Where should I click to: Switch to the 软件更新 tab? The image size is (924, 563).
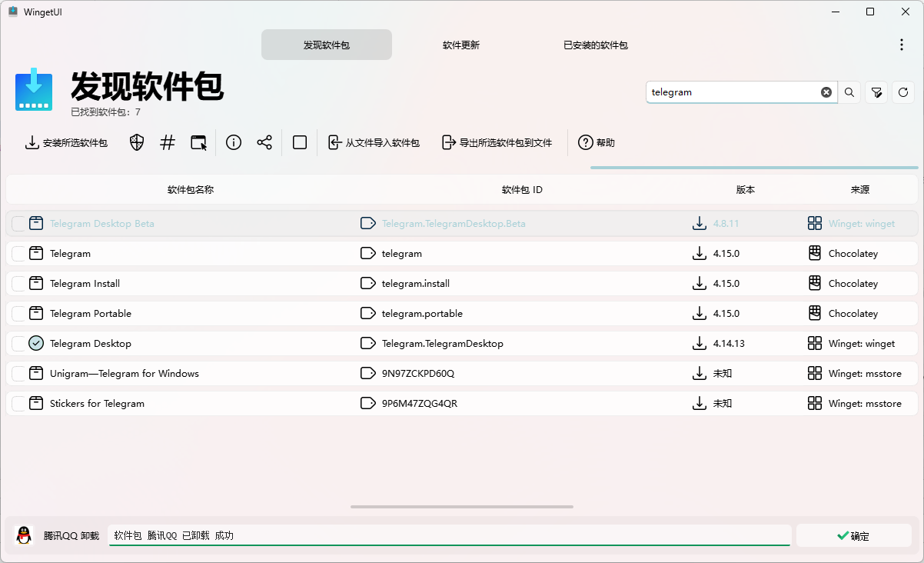point(461,45)
